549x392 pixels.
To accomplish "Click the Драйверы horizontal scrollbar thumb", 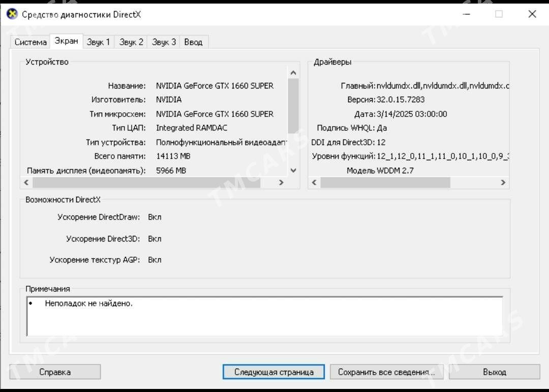I will [385, 183].
